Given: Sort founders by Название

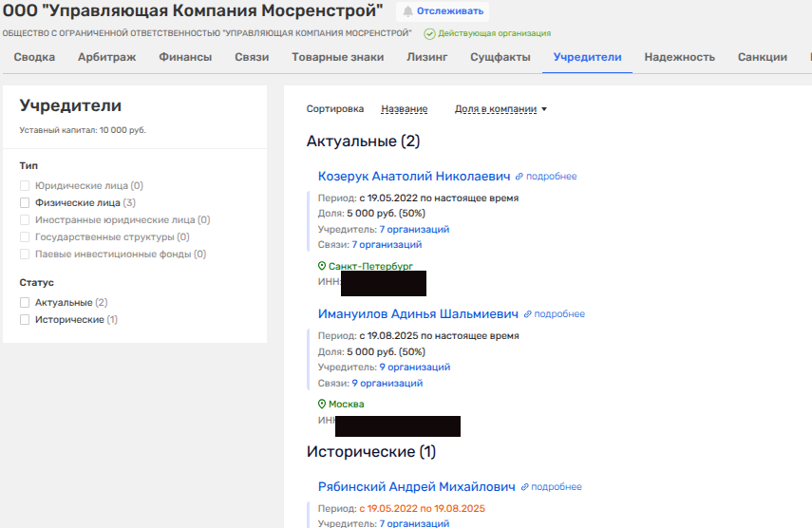Looking at the screenshot, I should (404, 109).
